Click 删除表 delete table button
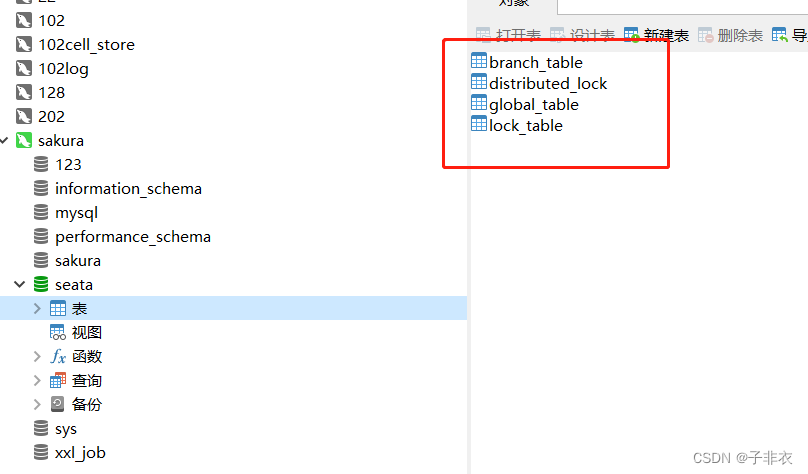The width and height of the screenshot is (808, 474). click(x=730, y=35)
